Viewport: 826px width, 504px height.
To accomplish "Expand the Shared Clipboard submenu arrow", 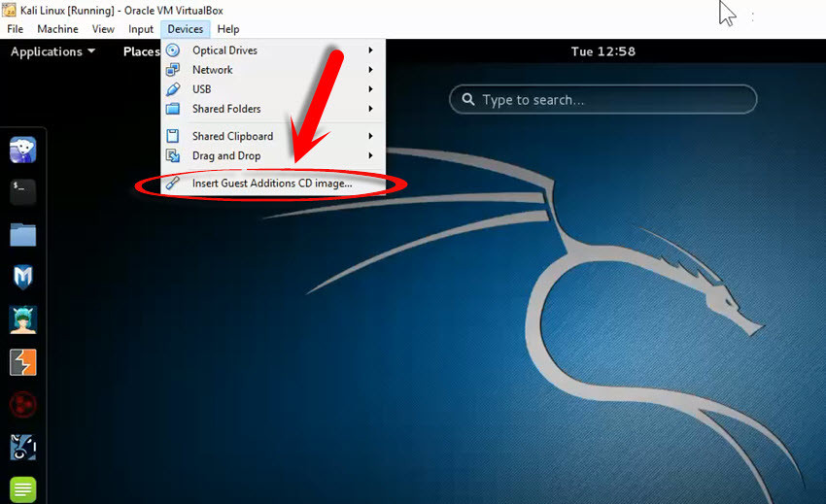I will point(371,136).
